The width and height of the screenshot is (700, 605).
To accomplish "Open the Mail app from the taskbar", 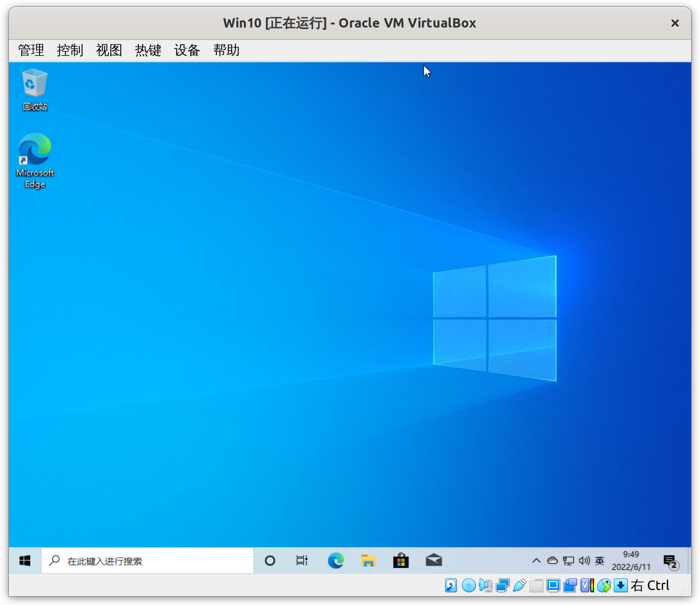I will click(x=434, y=561).
